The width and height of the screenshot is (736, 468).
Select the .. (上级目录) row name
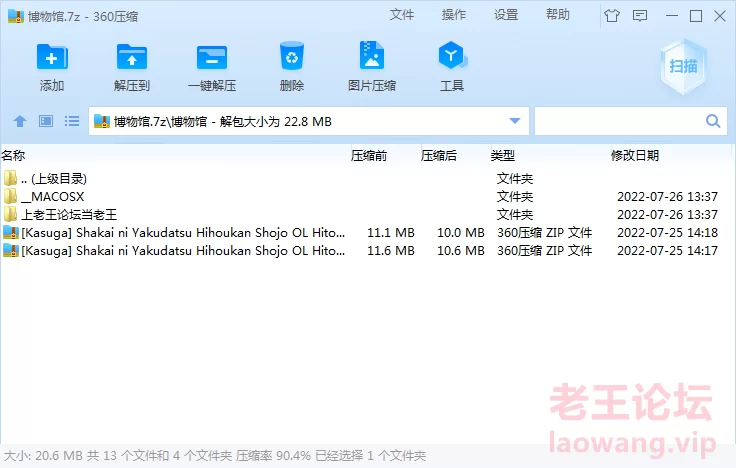(54, 178)
